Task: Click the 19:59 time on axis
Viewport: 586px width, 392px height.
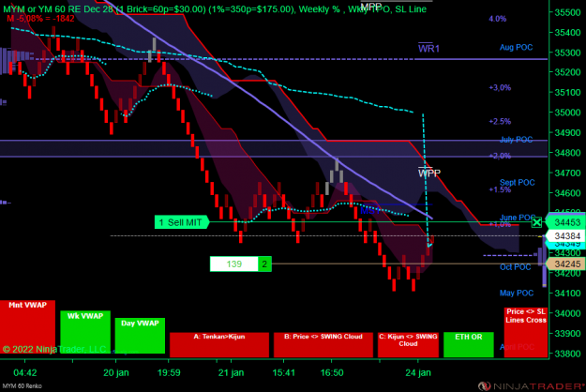Action: 169,372
